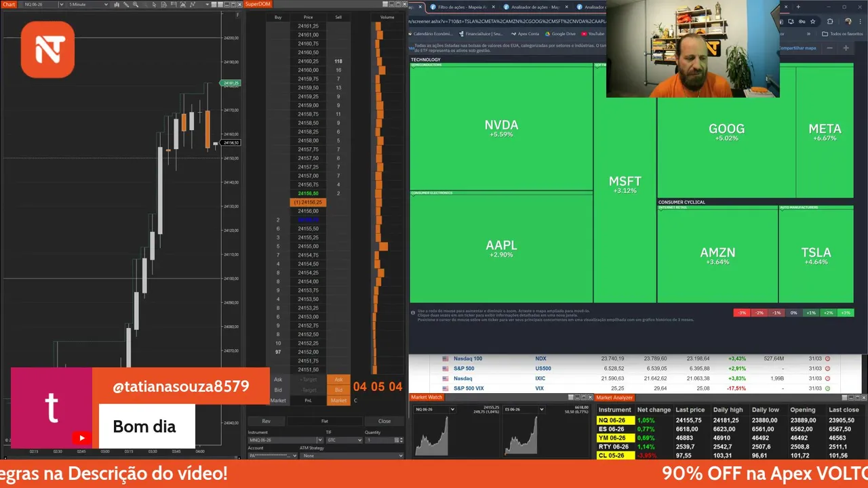This screenshot has width=868, height=488.
Task: Click the orange Market sell button
Action: pos(338,401)
